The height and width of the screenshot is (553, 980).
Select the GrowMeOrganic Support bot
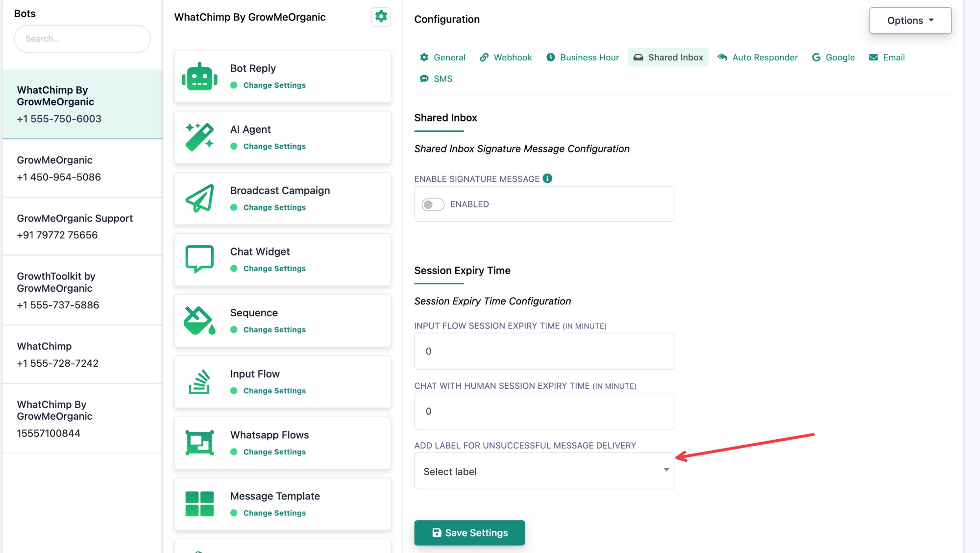tap(82, 226)
